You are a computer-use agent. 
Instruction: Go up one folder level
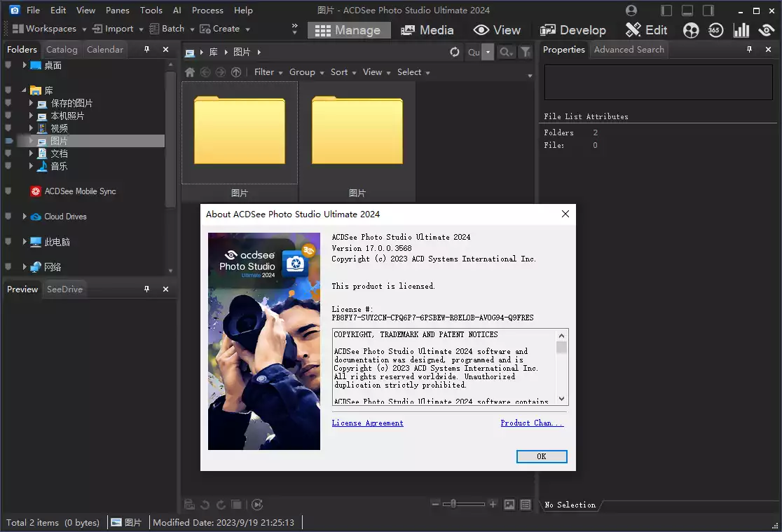pyautogui.click(x=236, y=72)
